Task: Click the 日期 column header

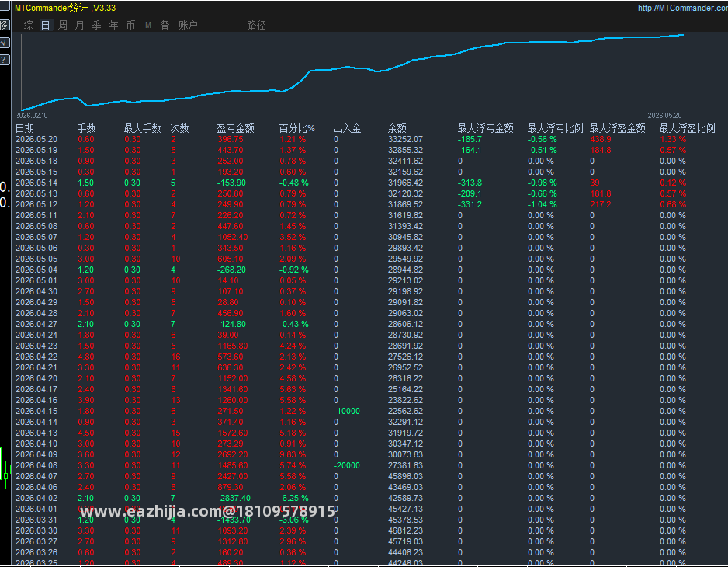Action: pyautogui.click(x=25, y=128)
